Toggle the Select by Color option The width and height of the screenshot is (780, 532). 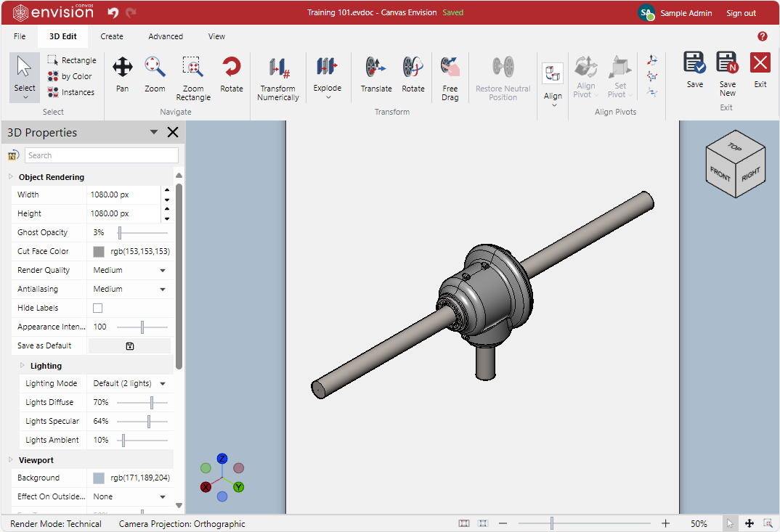70,76
